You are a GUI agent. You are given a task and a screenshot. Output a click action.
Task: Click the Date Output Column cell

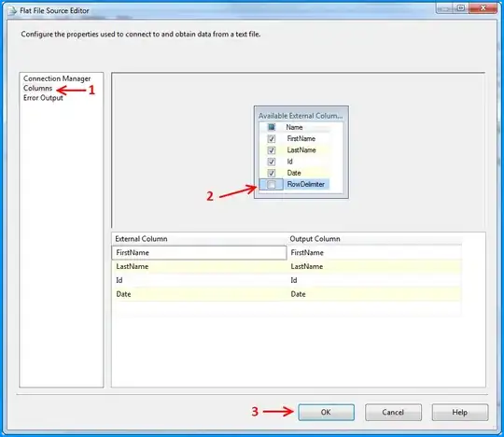(x=375, y=294)
